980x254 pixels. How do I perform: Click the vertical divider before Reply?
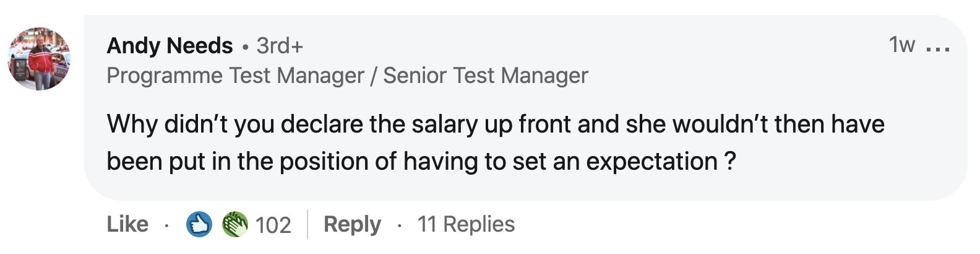tap(307, 224)
